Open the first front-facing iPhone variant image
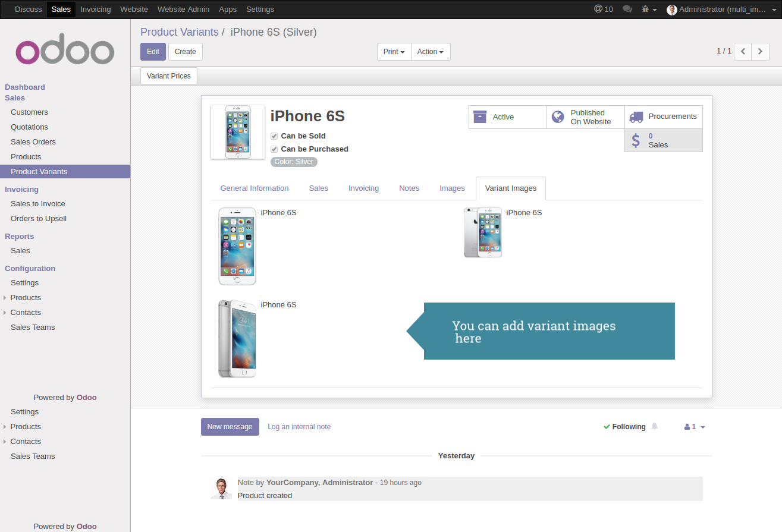Image resolution: width=782 pixels, height=532 pixels. point(237,246)
